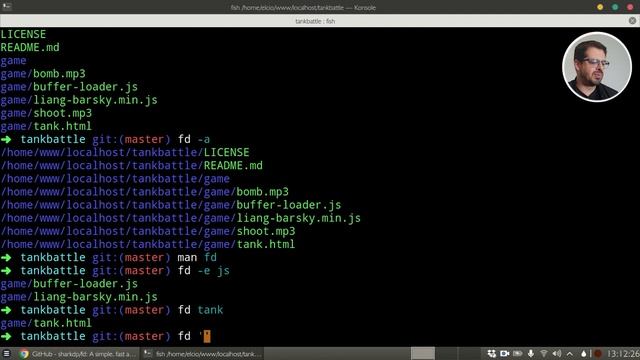Minimize the Konsole window with yellow button

click(x=600, y=7)
